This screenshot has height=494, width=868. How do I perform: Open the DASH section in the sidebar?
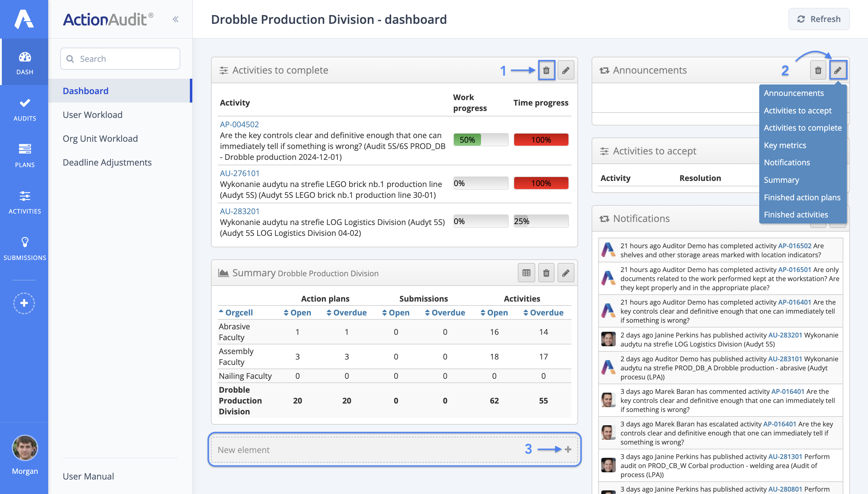[x=24, y=62]
